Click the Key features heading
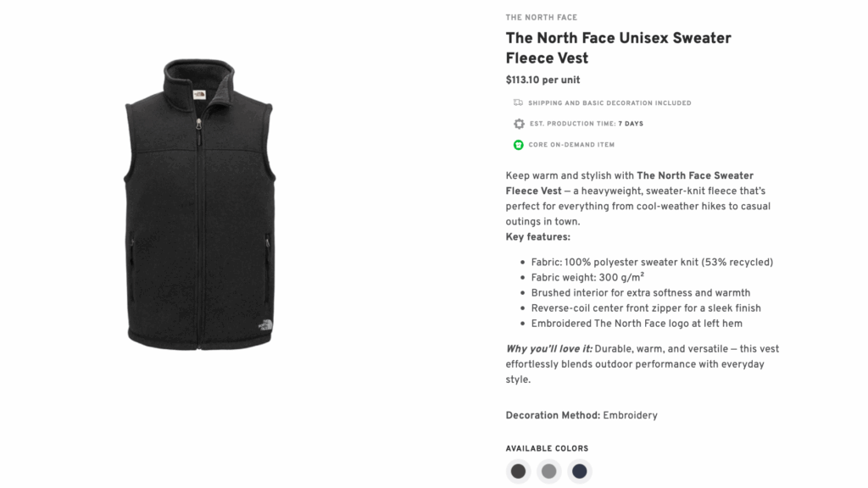 [540, 236]
